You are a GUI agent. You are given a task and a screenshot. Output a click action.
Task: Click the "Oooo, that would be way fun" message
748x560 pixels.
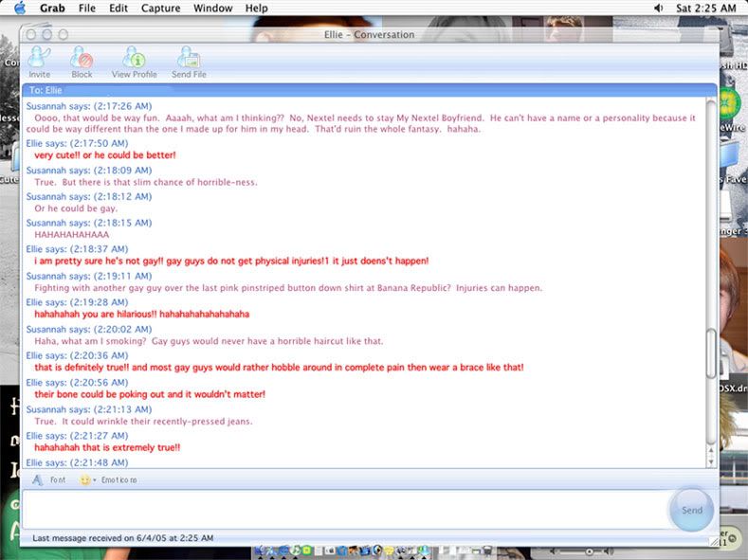(x=360, y=123)
